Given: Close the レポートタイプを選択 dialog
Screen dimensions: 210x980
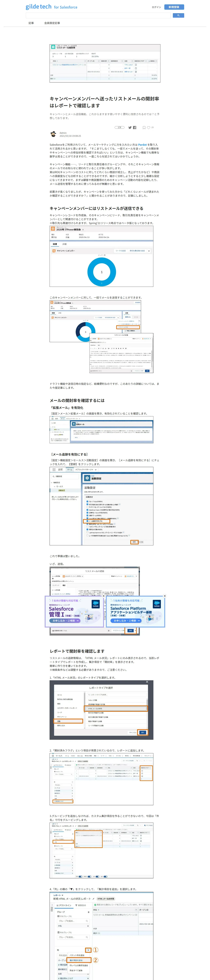Looking at the screenshot, I should 147,682.
